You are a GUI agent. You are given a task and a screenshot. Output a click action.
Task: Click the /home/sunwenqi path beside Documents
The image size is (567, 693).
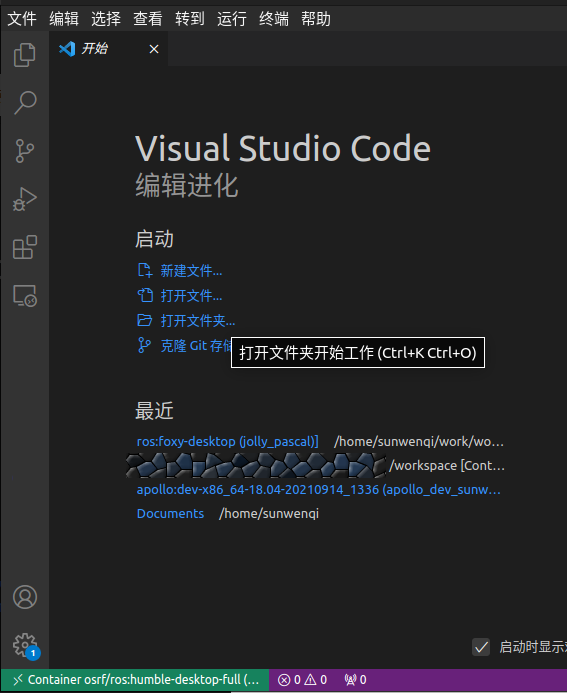269,514
